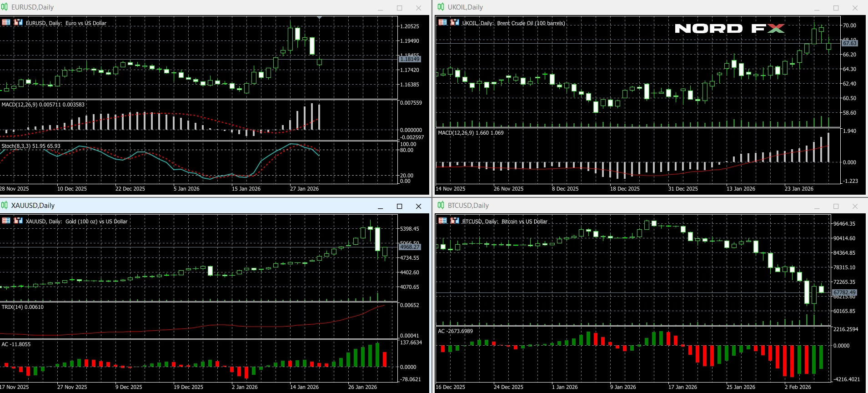The width and height of the screenshot is (868, 393).
Task: Maximize the XAUUSD,Daily chart window
Action: (399, 207)
